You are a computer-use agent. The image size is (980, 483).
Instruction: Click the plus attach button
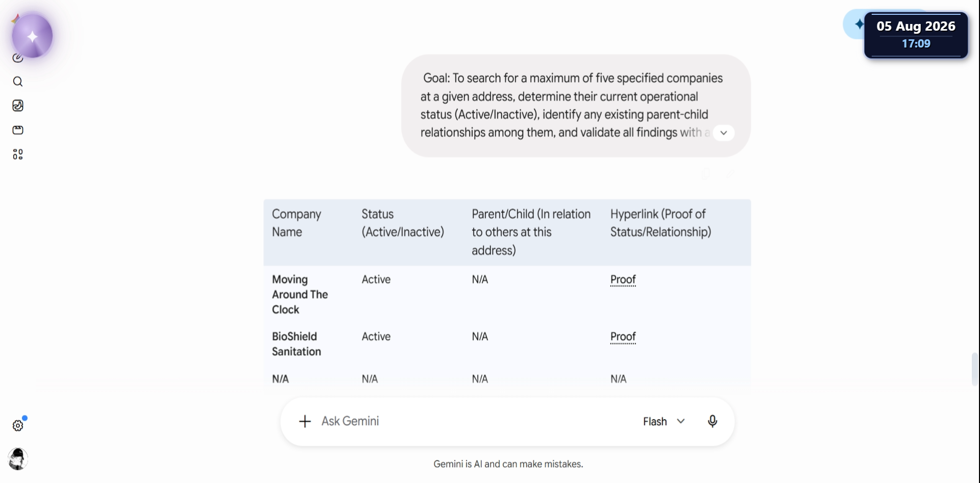[305, 421]
